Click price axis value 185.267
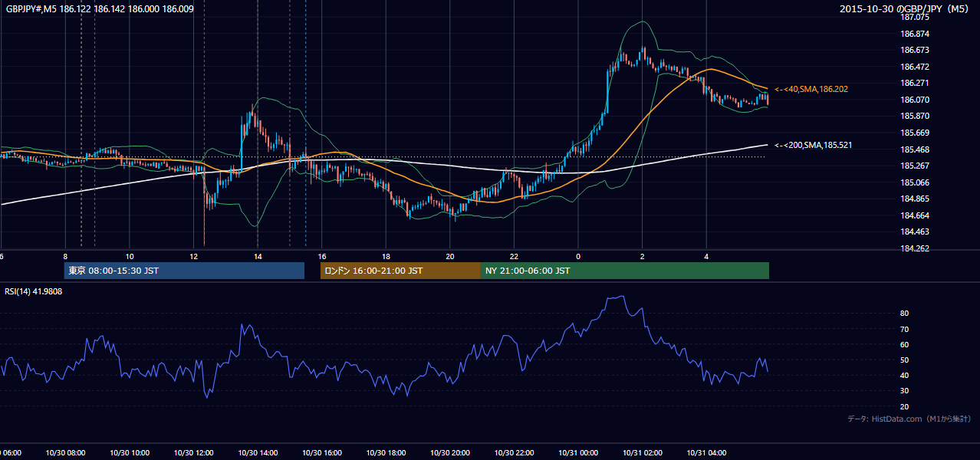This screenshot has width=980, height=460. 916,166
